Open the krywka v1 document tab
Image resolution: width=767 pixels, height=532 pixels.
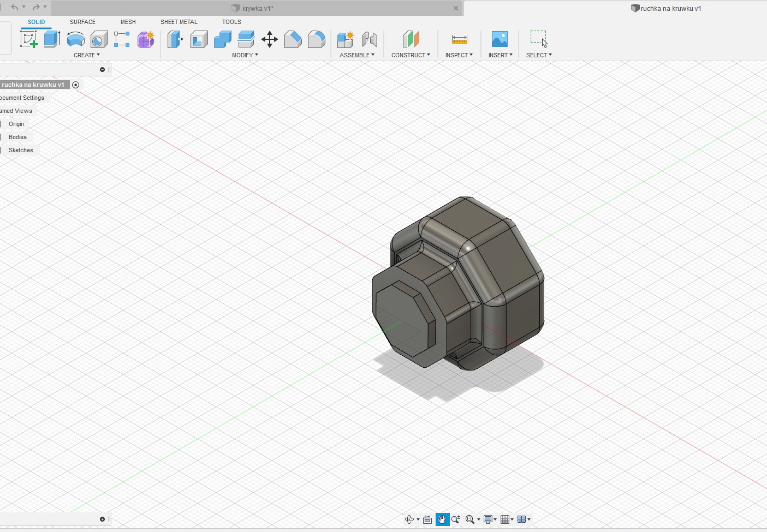click(x=257, y=8)
